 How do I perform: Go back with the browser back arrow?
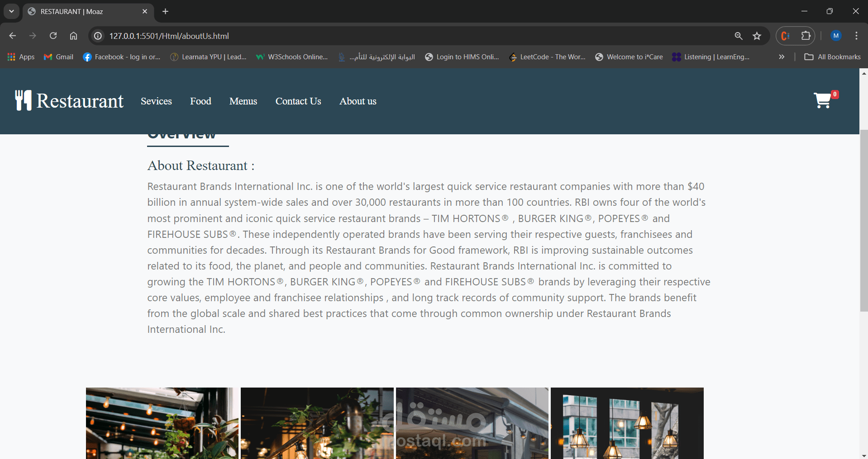point(13,36)
